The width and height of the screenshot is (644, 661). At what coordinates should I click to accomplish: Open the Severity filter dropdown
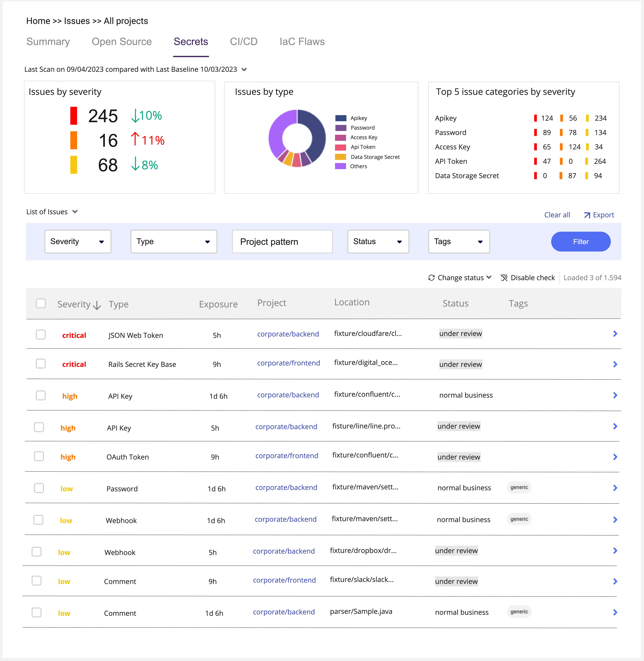click(x=78, y=242)
